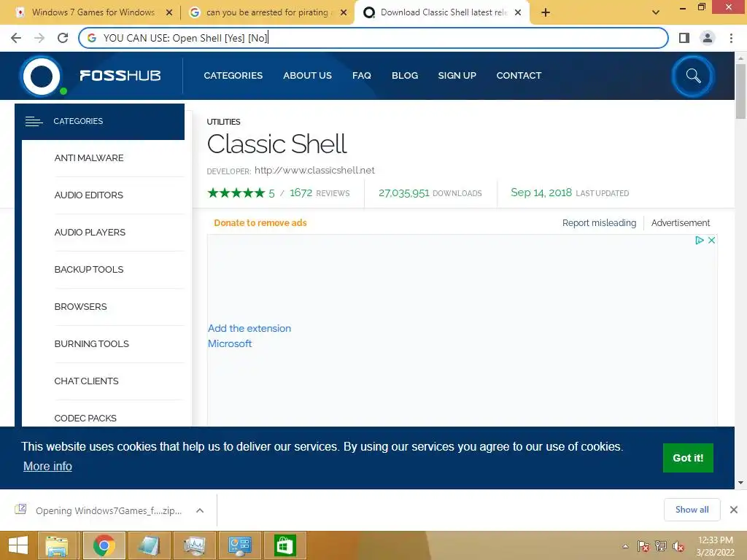
Task: Click Report misleading link
Action: point(599,223)
